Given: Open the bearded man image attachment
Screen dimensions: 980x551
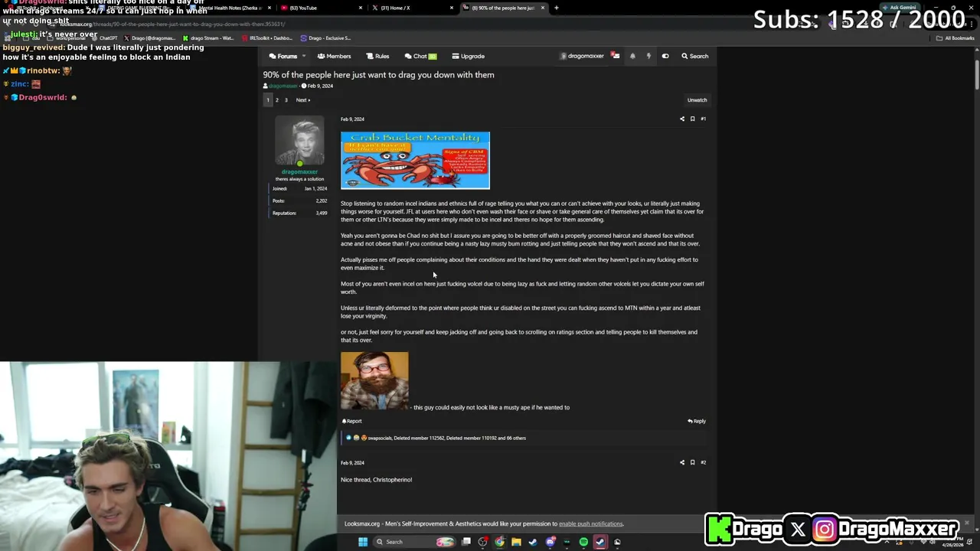Looking at the screenshot, I should [374, 381].
